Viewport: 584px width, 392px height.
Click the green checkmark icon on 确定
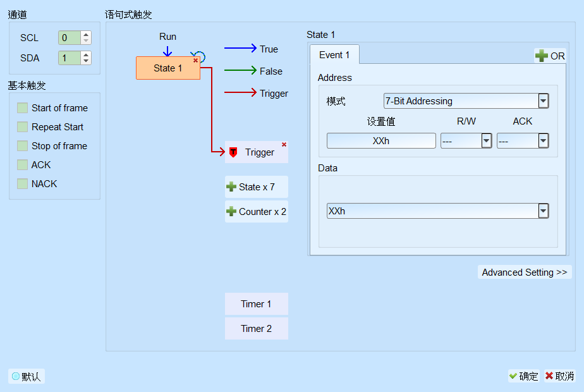coord(513,376)
